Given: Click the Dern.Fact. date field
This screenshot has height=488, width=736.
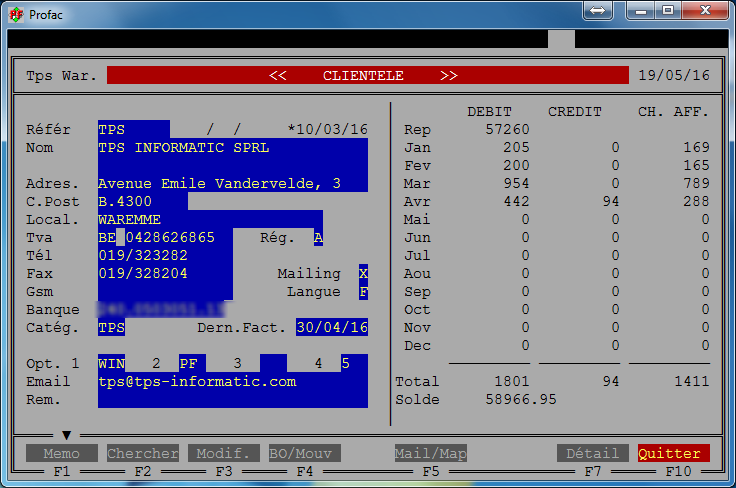Looking at the screenshot, I should (x=332, y=327).
